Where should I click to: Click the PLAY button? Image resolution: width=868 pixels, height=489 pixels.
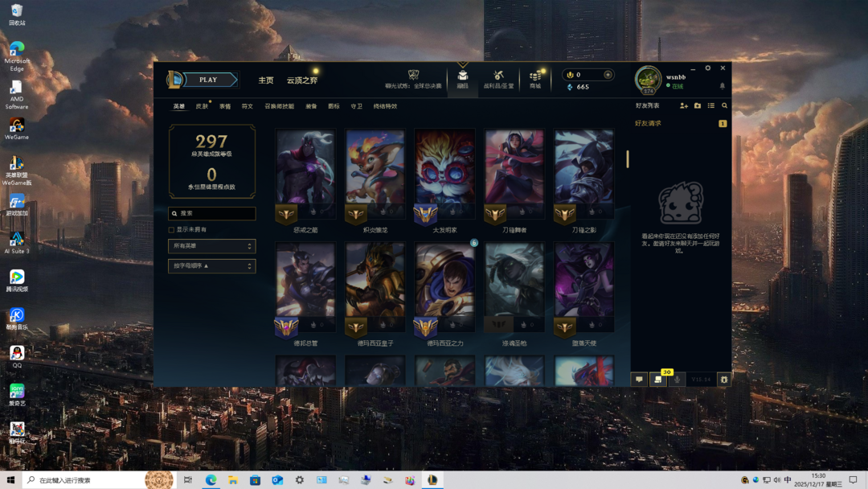pos(210,80)
